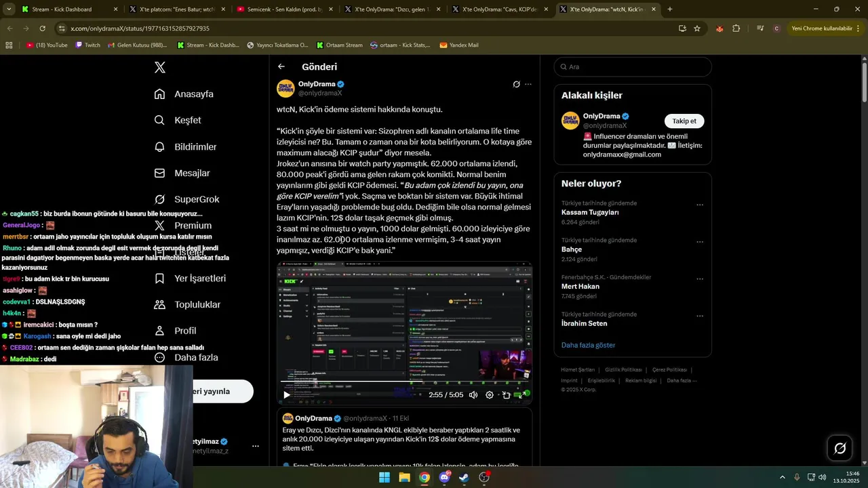
Task: Open Keşfet search icon in sidebar
Action: tap(159, 120)
